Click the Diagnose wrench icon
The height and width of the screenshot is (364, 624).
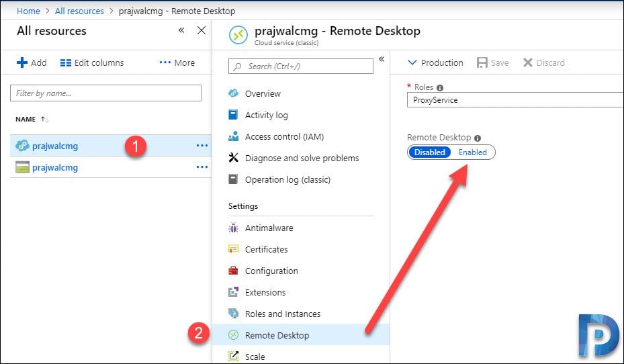point(233,158)
